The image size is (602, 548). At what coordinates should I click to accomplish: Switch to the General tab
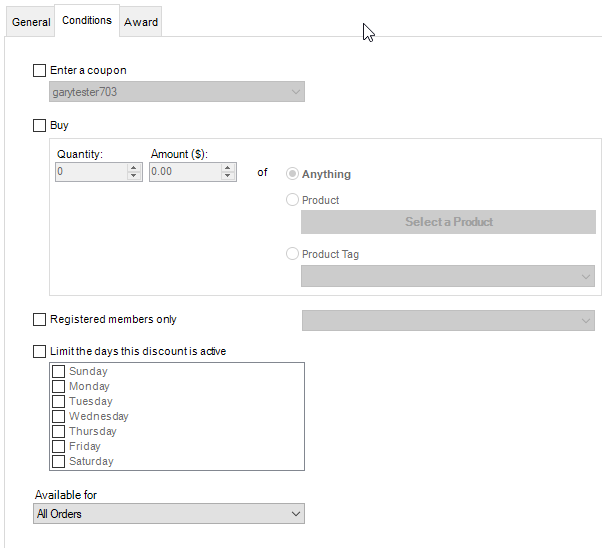point(31,22)
